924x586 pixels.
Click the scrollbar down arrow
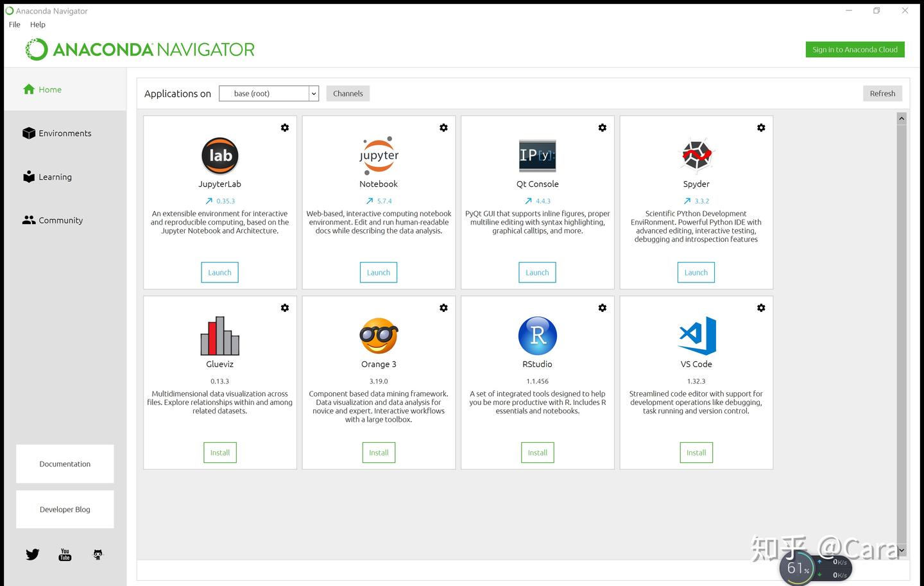(x=902, y=550)
